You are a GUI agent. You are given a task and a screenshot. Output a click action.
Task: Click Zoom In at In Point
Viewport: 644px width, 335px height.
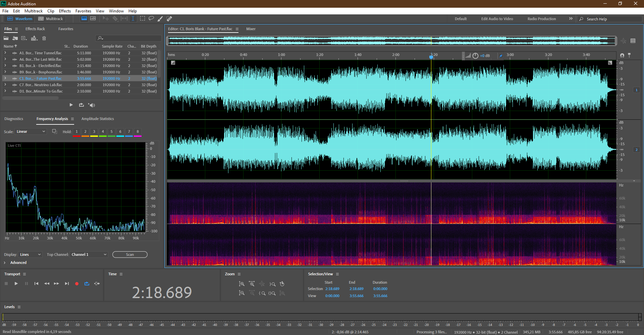(262, 293)
